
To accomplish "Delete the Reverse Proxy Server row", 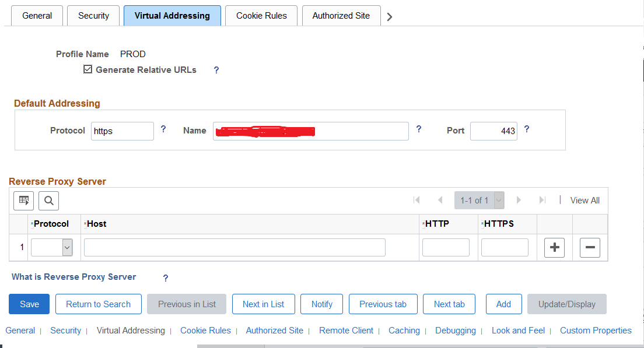I will (x=590, y=247).
